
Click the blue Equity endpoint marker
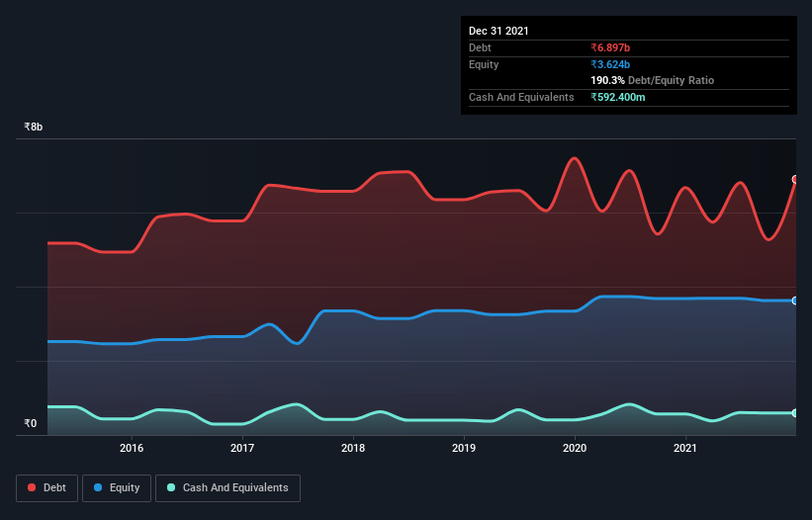[x=795, y=301]
